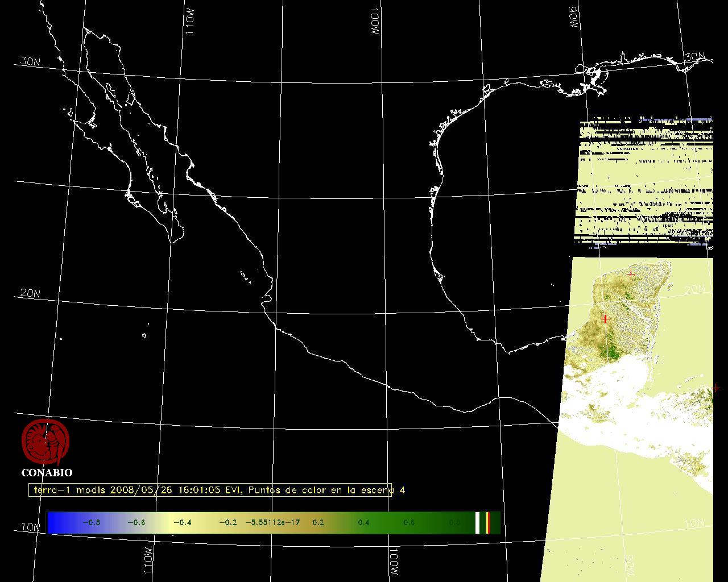The width and height of the screenshot is (728, 582).
Task: Click the -5.55112e-17 label on the legend
Action: point(272,522)
